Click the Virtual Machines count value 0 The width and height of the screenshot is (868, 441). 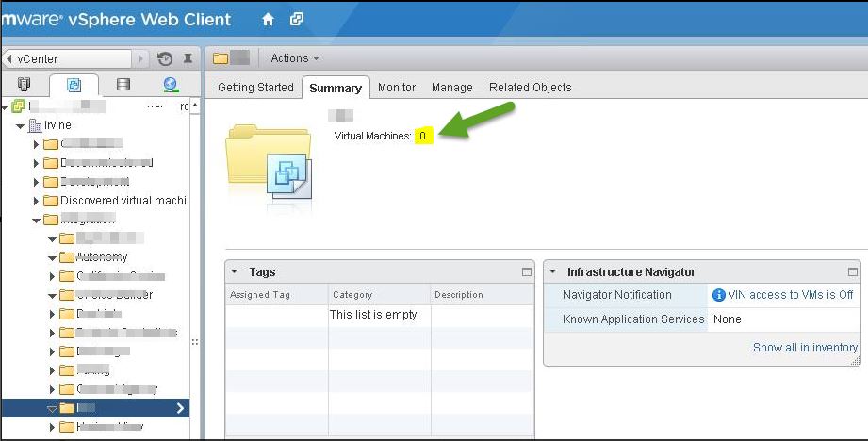[423, 136]
